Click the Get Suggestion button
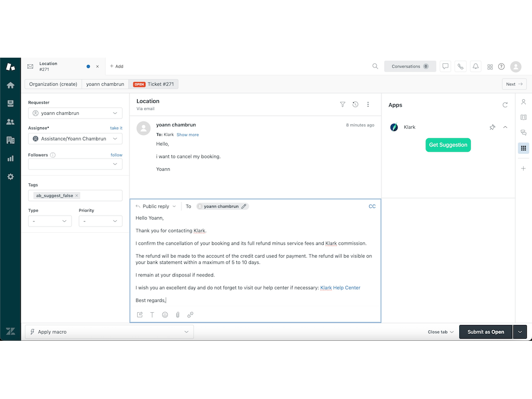 (x=448, y=145)
